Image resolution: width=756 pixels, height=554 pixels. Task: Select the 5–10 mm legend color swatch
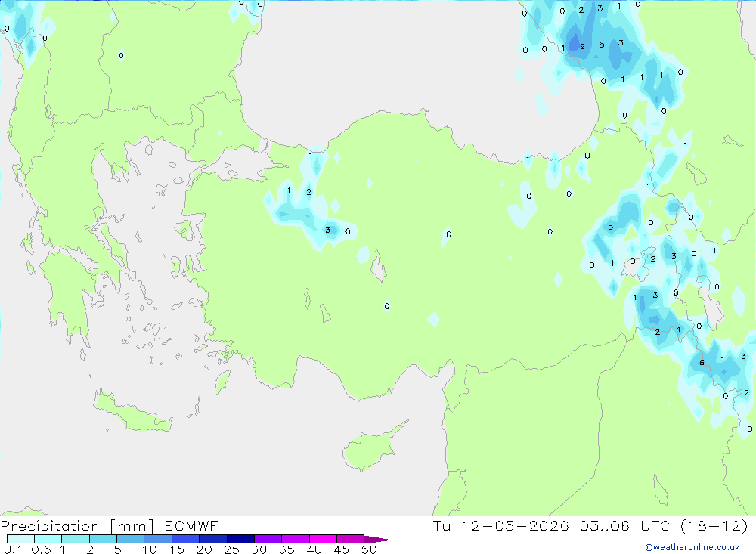[x=131, y=539]
